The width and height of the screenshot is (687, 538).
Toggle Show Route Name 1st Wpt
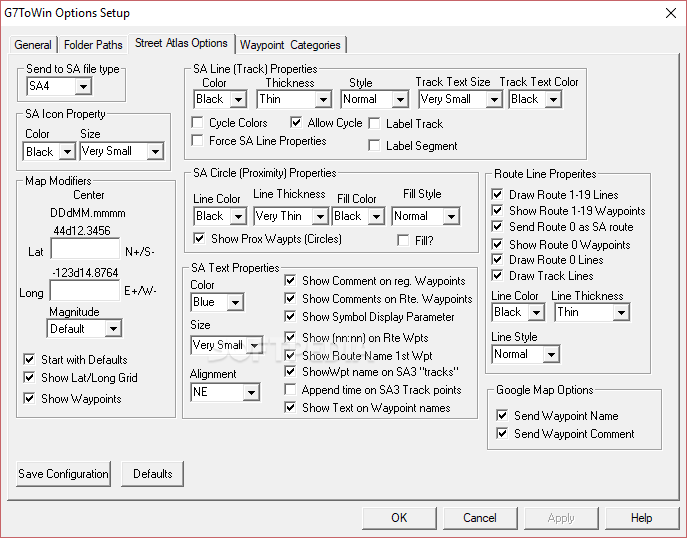(x=290, y=355)
